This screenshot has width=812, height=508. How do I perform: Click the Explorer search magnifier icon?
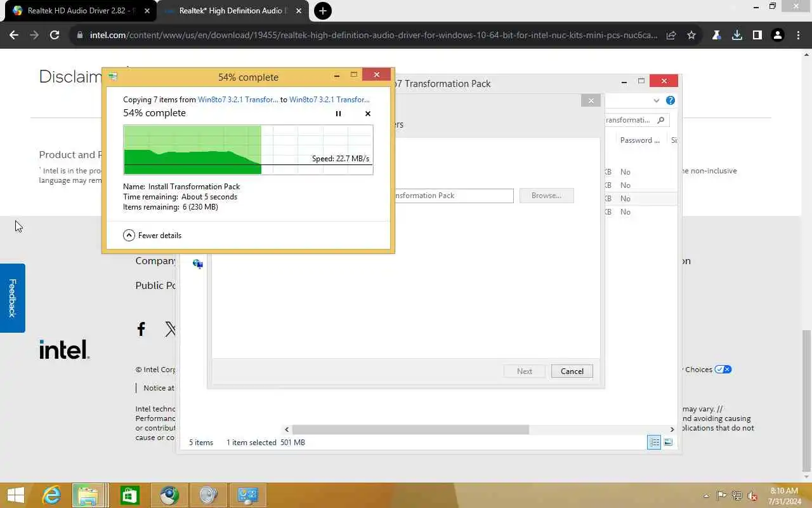tap(660, 120)
